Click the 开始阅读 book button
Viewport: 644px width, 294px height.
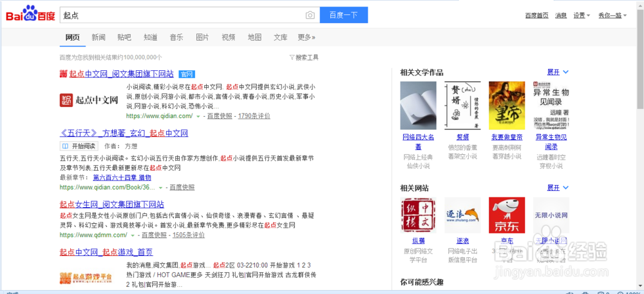tap(79, 146)
